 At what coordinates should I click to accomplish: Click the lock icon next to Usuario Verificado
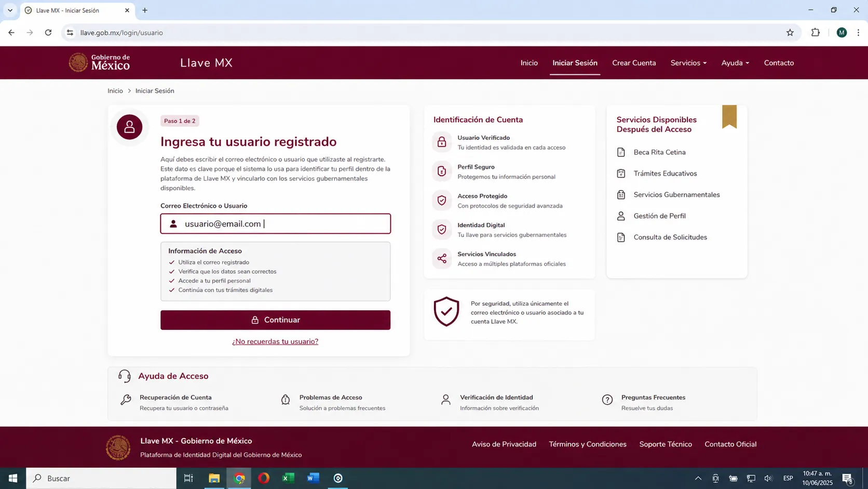click(x=442, y=142)
